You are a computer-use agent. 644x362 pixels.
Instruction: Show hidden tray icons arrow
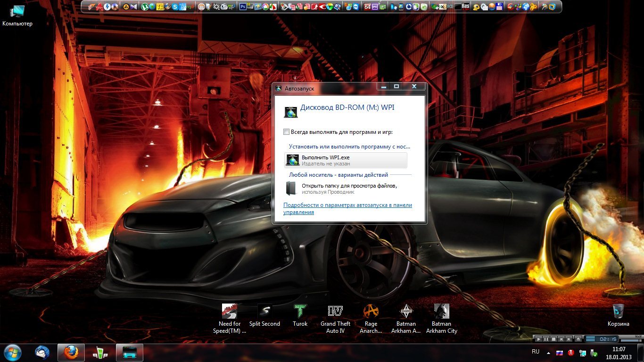click(x=548, y=353)
